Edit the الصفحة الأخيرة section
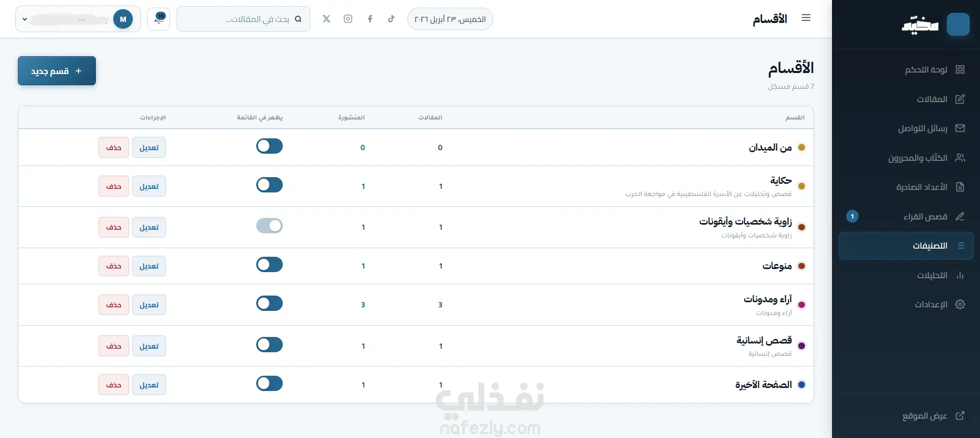This screenshot has width=980, height=438. [x=149, y=385]
